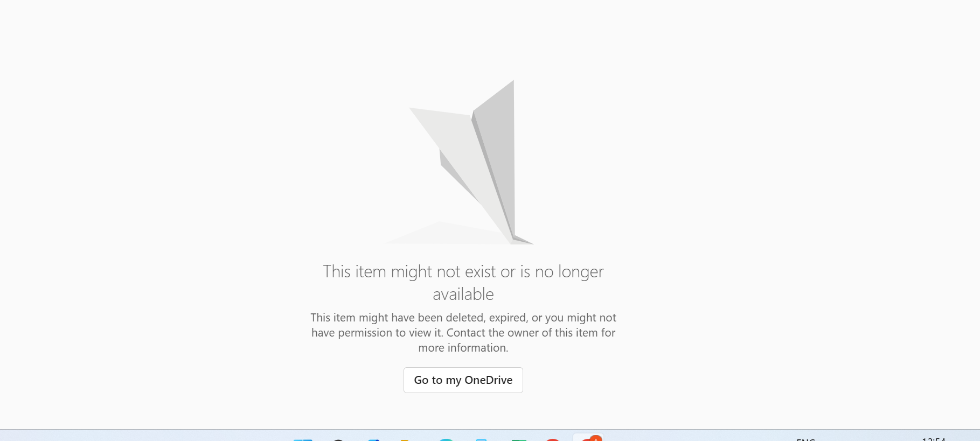The height and width of the screenshot is (441, 980).
Task: Click the 'more information.' text line
Action: click(x=463, y=348)
